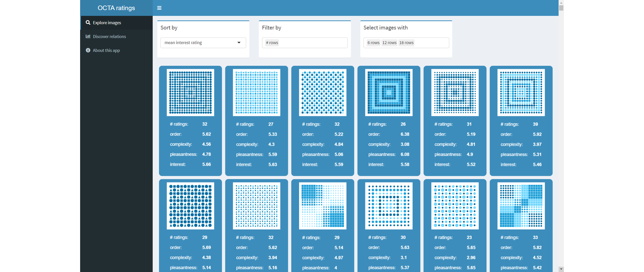The height and width of the screenshot is (272, 644).
Task: Expand the mean interest rating dropdown arrow
Action: click(x=239, y=43)
